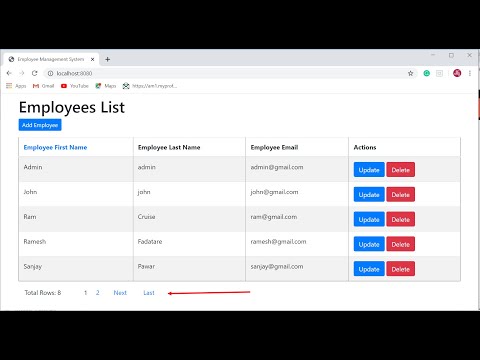Update the Sanjay employee row

pyautogui.click(x=369, y=269)
